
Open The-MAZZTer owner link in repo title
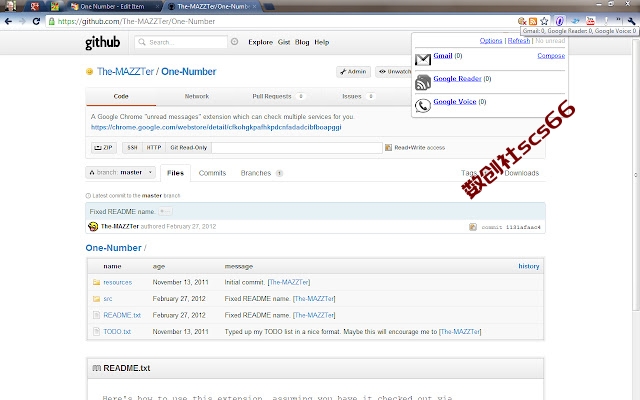[x=125, y=71]
